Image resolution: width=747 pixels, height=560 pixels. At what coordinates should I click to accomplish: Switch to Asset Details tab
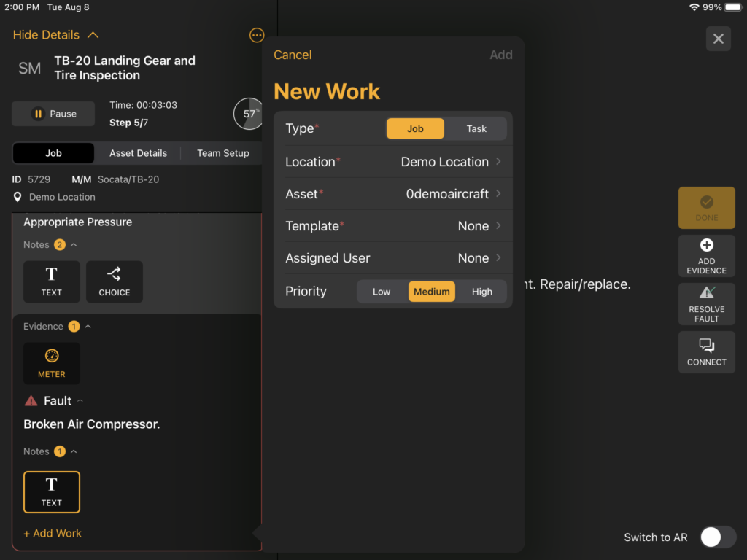pos(138,153)
